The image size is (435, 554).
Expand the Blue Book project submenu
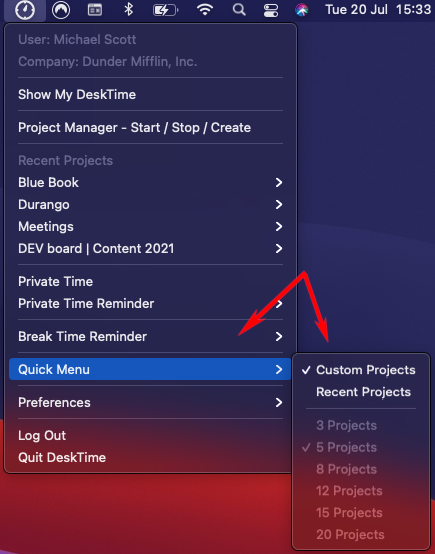pyautogui.click(x=150, y=183)
